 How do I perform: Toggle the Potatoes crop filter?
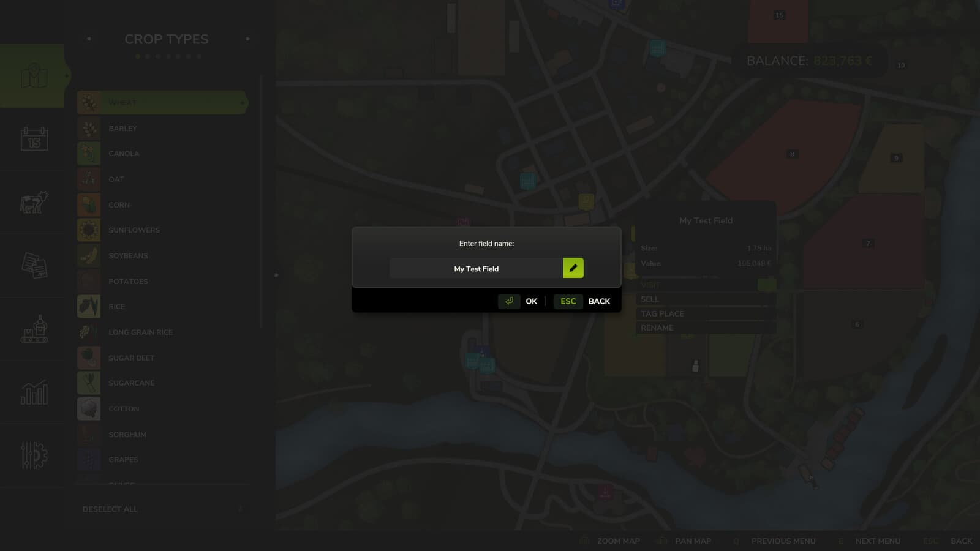(x=162, y=281)
